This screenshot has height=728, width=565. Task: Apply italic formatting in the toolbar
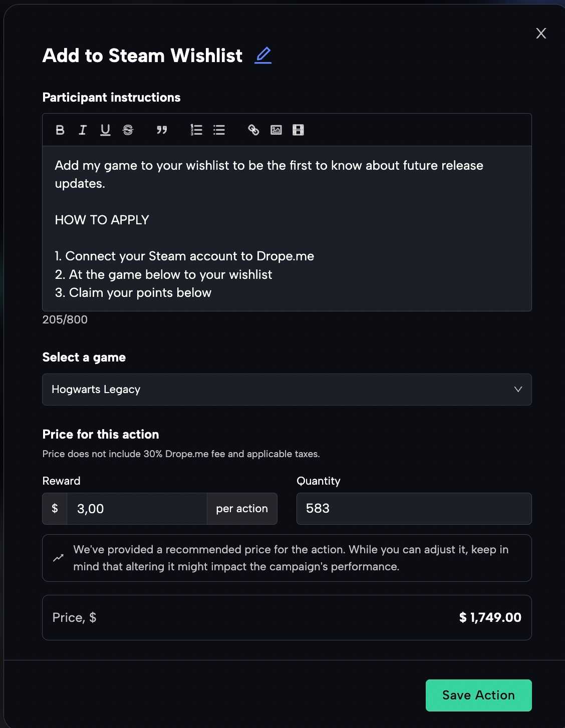[83, 130]
